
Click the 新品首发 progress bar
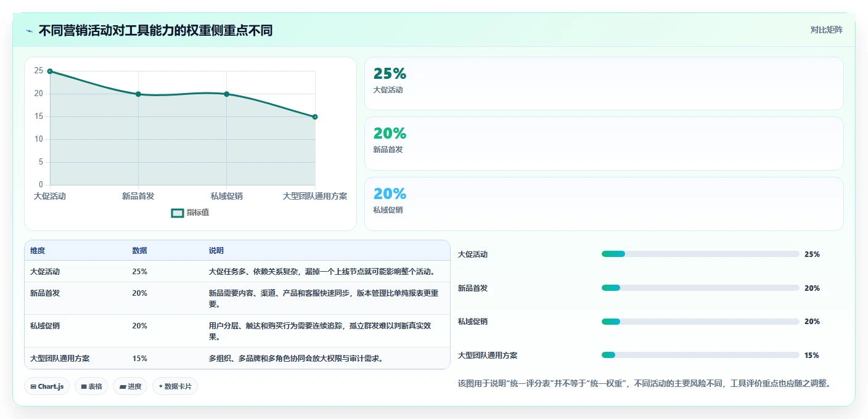[x=700, y=288]
